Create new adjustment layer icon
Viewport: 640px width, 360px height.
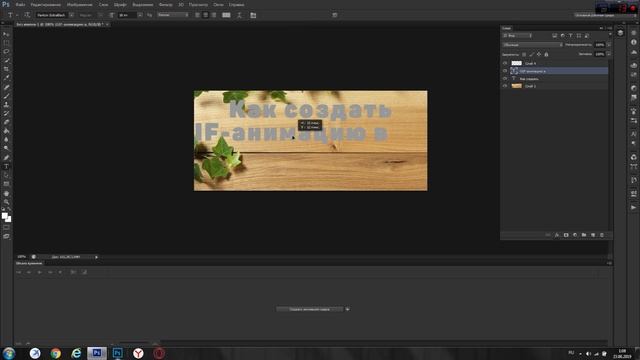(x=575, y=235)
